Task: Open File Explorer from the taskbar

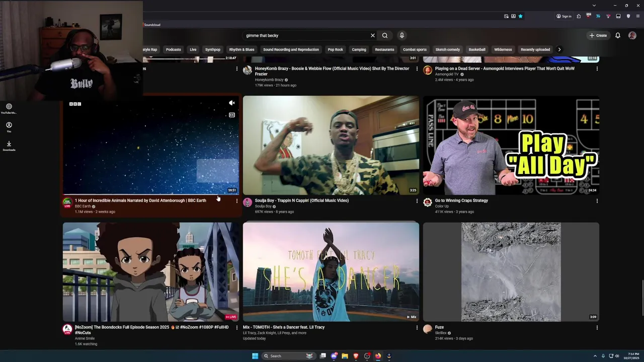Action: click(345, 356)
